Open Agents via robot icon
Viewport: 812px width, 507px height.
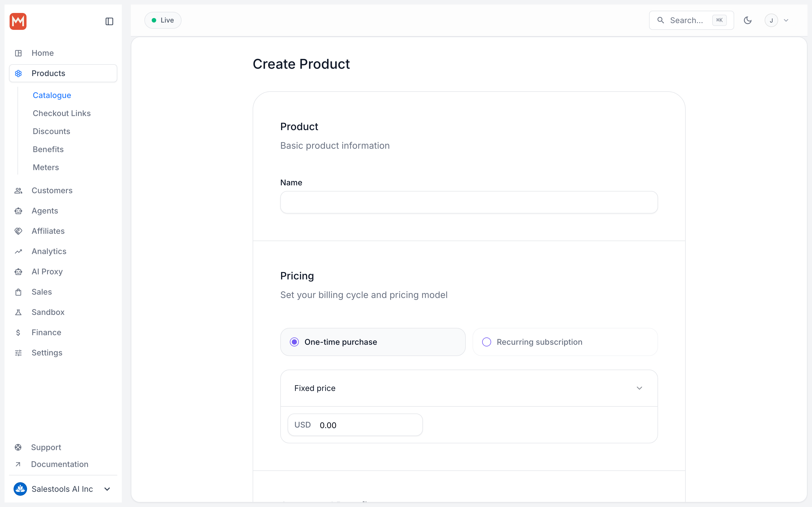pyautogui.click(x=18, y=211)
